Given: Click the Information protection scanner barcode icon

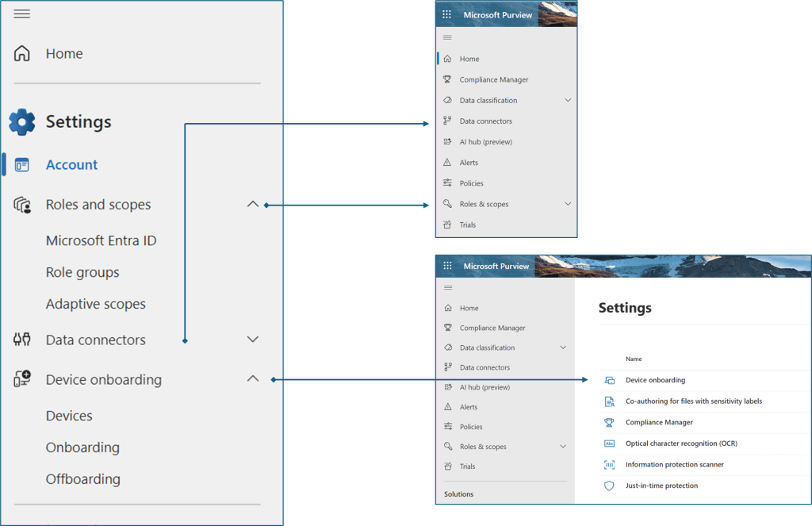Looking at the screenshot, I should pos(609,465).
